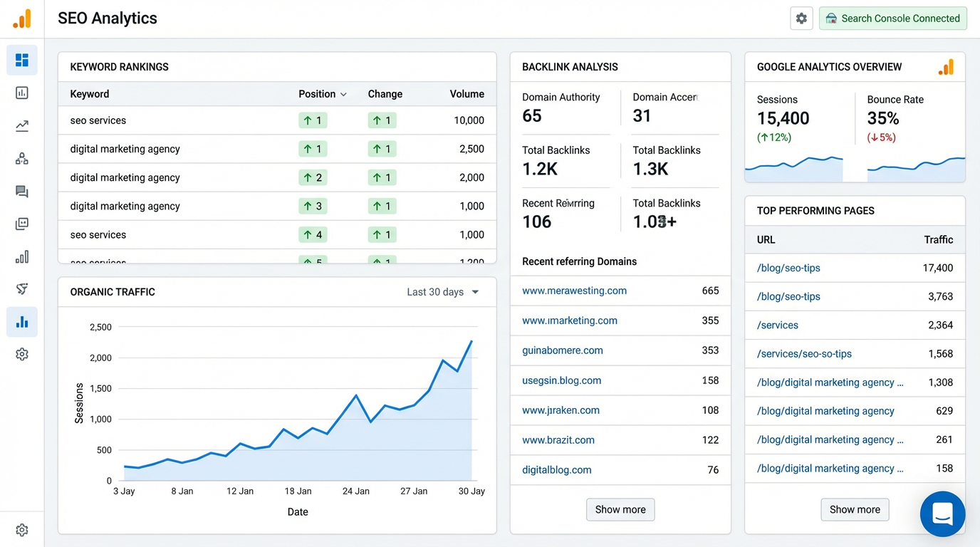Click the orange app logo top left

pos(21,19)
